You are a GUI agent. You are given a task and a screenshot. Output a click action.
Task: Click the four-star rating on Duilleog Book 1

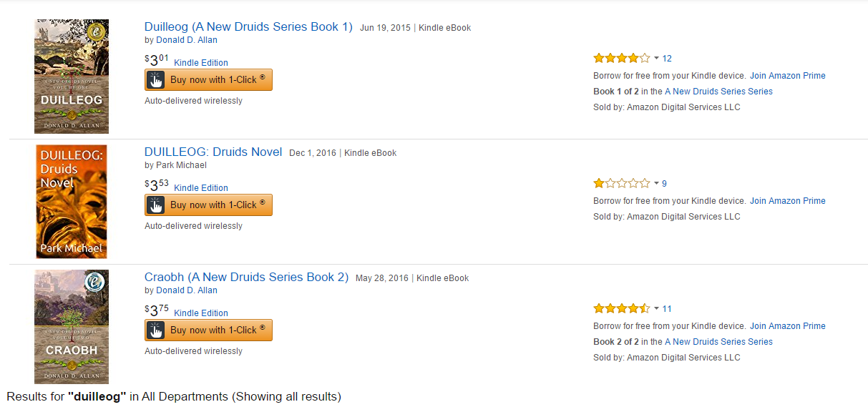[621, 59]
